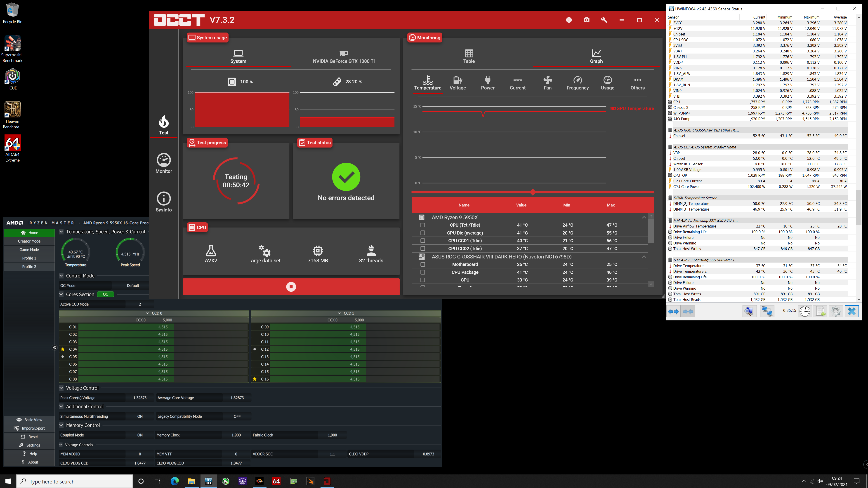Select Temperature monitoring category icon
868x488 pixels.
tap(428, 83)
